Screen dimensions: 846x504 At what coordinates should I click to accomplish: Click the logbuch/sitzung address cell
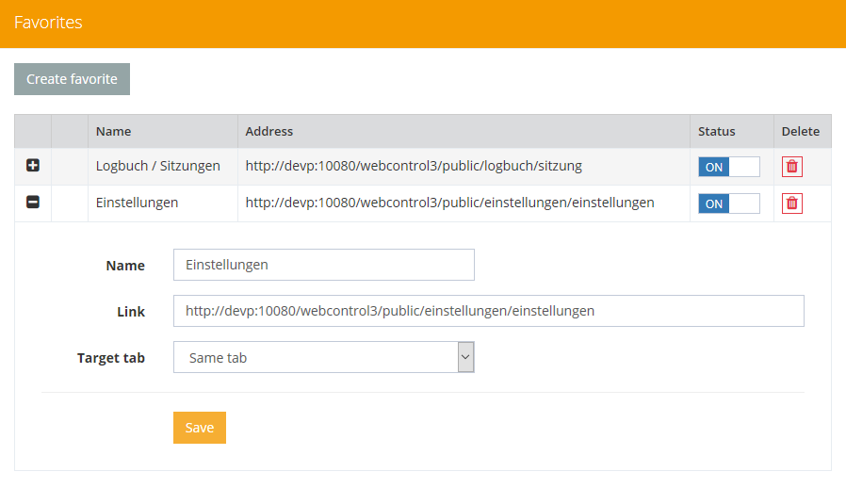(414, 166)
